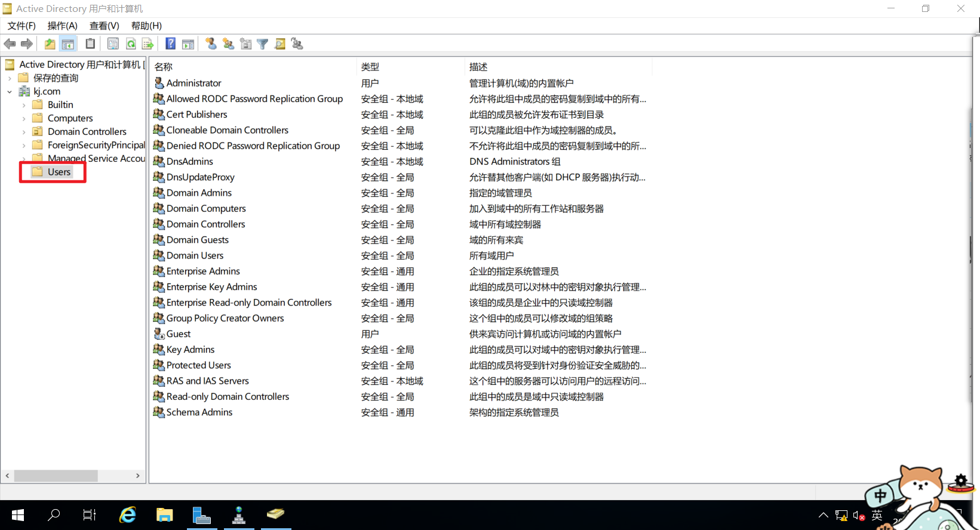Open File Explorer from taskbar
Image resolution: width=980 pixels, height=530 pixels.
tap(164, 514)
